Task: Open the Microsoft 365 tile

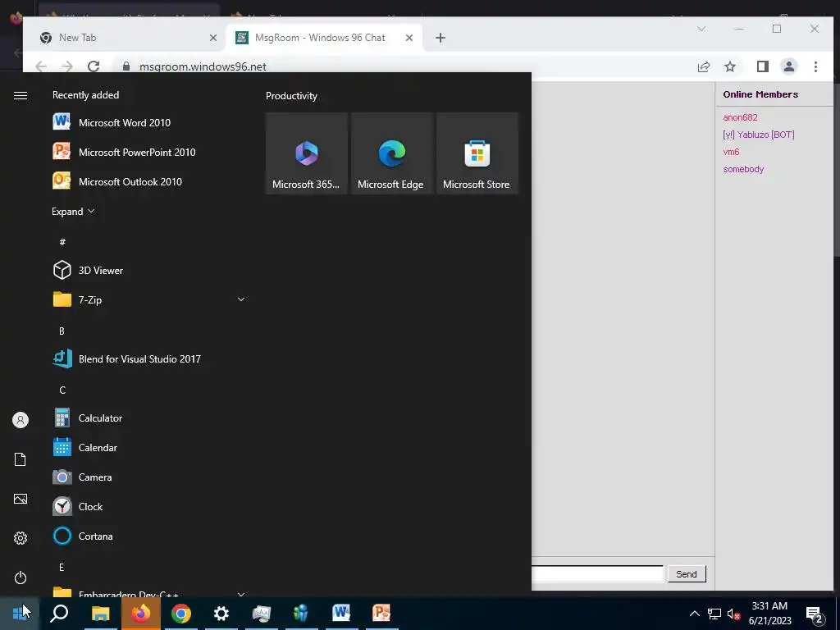Action: (307, 153)
